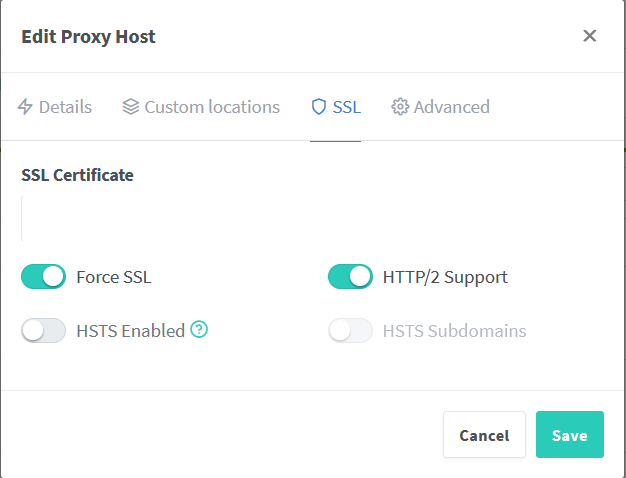Open the SSL Certificate selection field
626x478 pixels.
[312, 219]
